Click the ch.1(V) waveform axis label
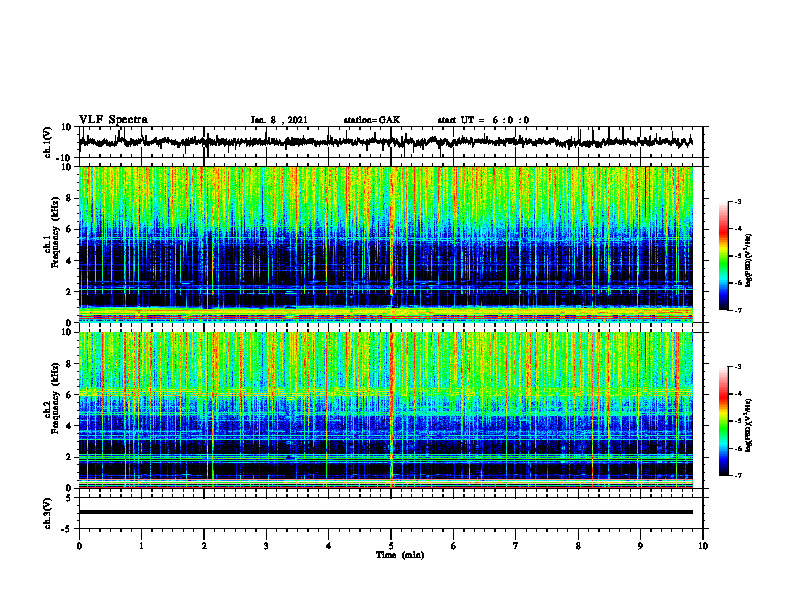Viewport: 792px width, 612px height. [48, 142]
